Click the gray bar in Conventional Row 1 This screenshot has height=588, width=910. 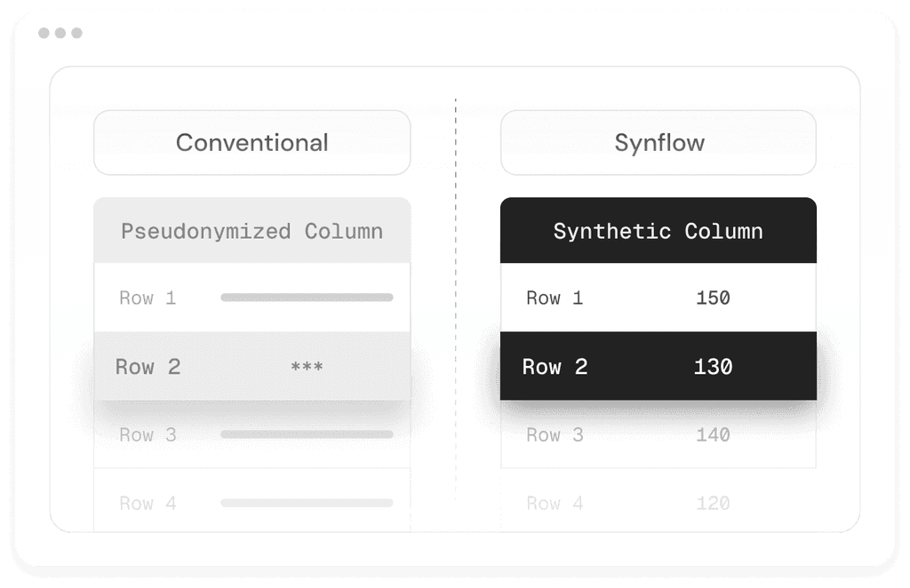pos(307,298)
